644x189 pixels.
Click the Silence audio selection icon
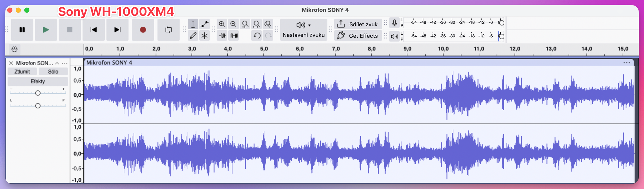234,36
